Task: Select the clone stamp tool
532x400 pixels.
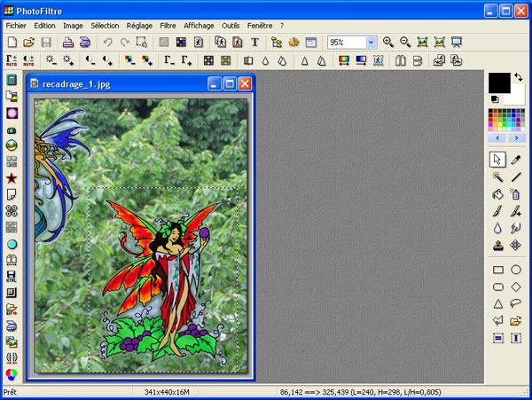Action: coord(497,245)
